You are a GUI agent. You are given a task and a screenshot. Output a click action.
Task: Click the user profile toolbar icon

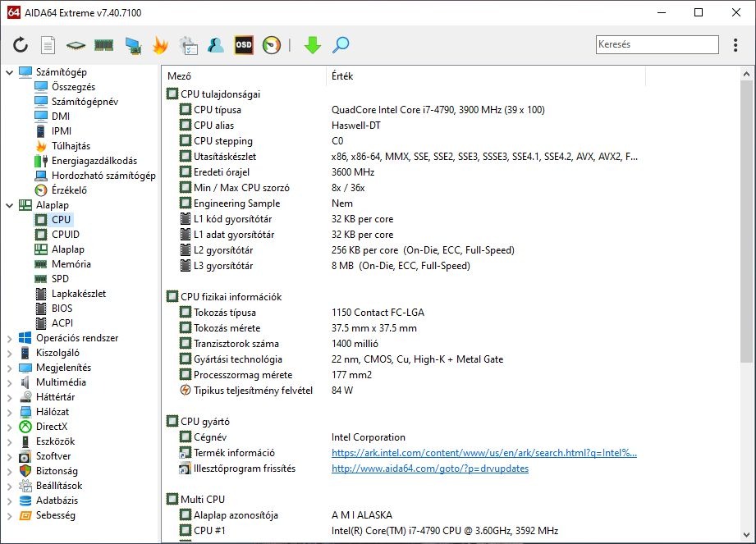(x=216, y=45)
